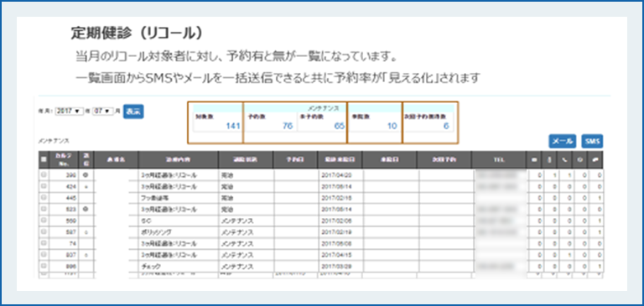Image resolution: width=644 pixels, height=306 pixels.
Task: Click the カルテNo. column header
Action: pyautogui.click(x=63, y=160)
